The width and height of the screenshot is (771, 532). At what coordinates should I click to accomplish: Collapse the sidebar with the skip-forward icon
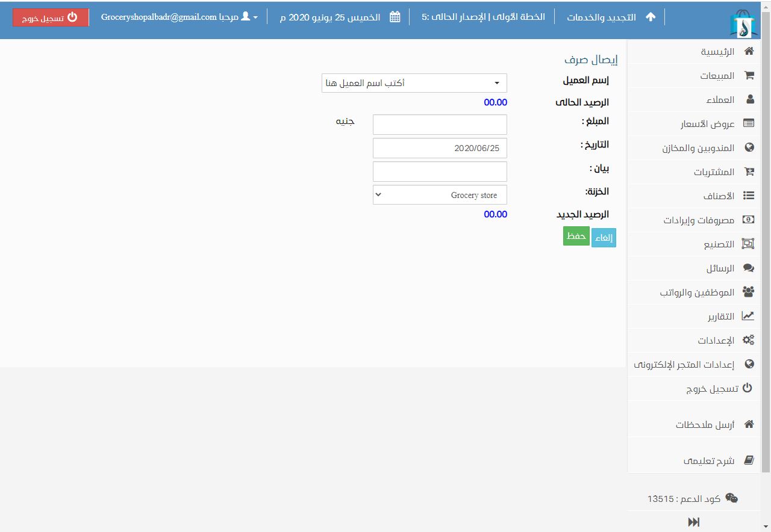[694, 522]
